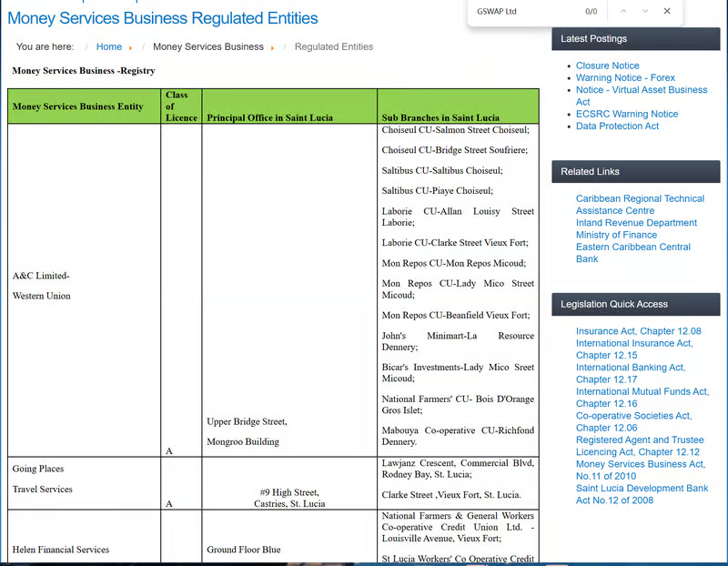The image size is (728, 566).
Task: Go to previous find match arrow
Action: 623,11
